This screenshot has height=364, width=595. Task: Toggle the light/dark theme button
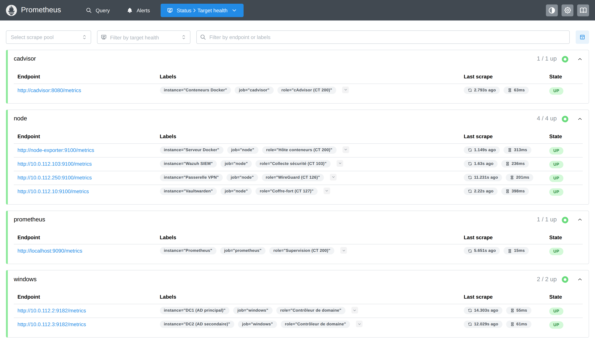pyautogui.click(x=551, y=10)
